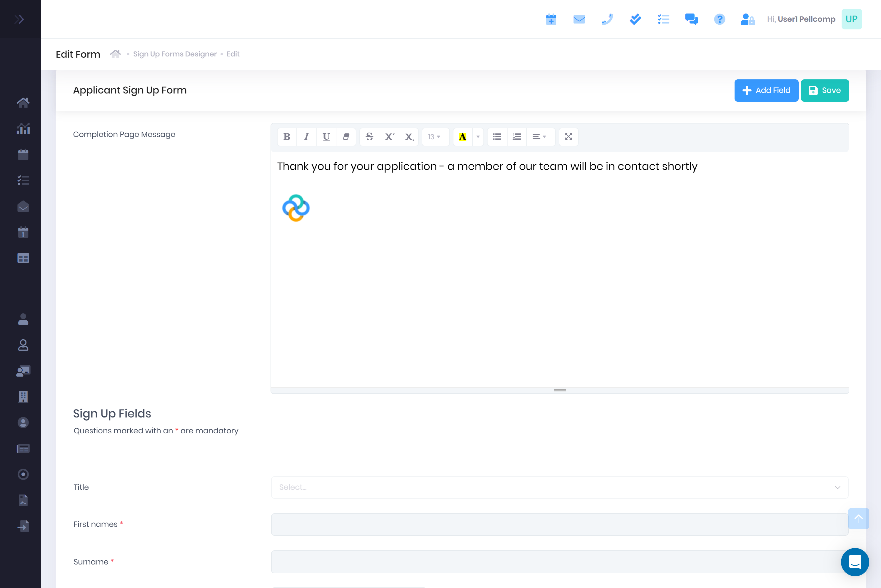Open the sidebar calendar icon
This screenshot has width=881, height=588.
(x=23, y=155)
